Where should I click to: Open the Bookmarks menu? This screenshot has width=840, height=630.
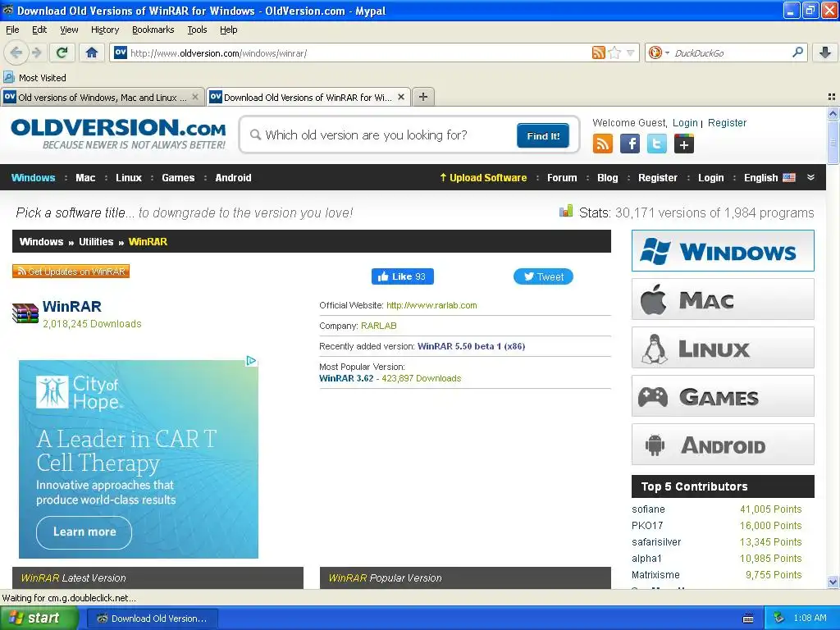[153, 30]
